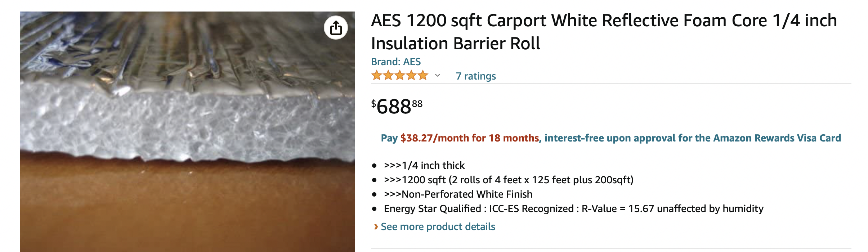Click the product title heading
The height and width of the screenshot is (252, 868).
click(604, 32)
